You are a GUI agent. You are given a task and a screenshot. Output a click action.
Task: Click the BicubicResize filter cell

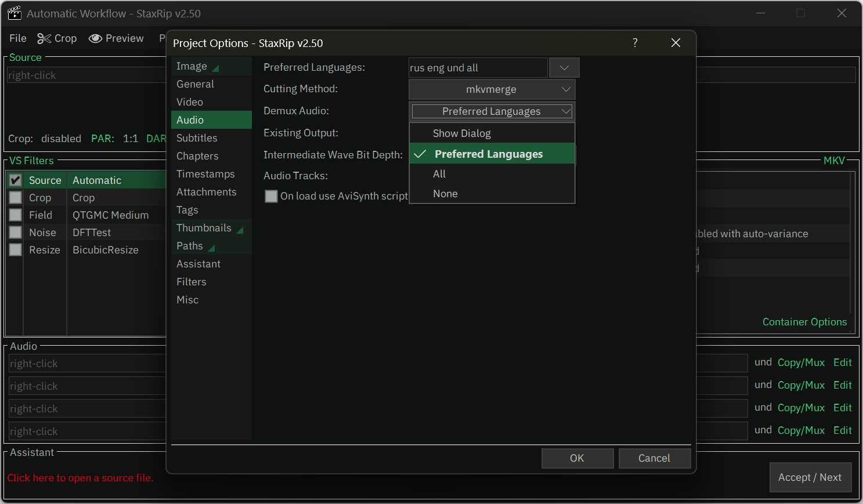point(117,250)
